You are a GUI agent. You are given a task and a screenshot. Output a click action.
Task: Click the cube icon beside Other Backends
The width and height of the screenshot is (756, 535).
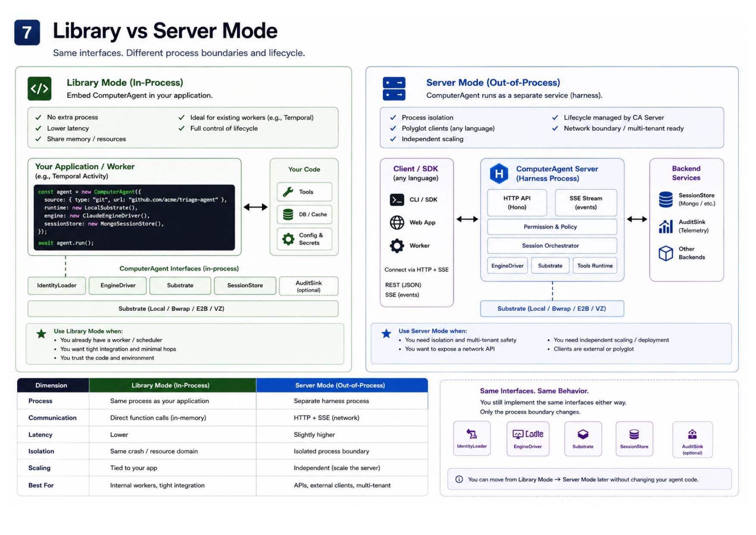point(665,253)
